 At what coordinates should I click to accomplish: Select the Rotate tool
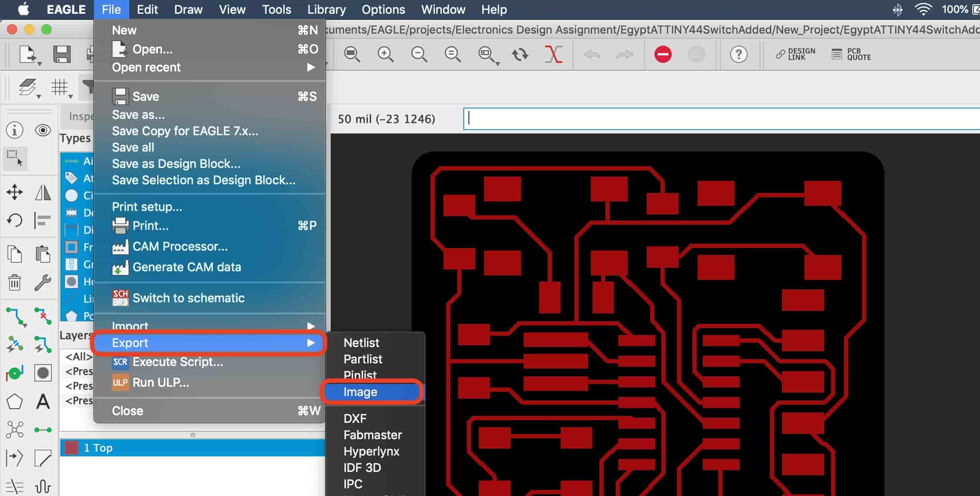(x=15, y=220)
